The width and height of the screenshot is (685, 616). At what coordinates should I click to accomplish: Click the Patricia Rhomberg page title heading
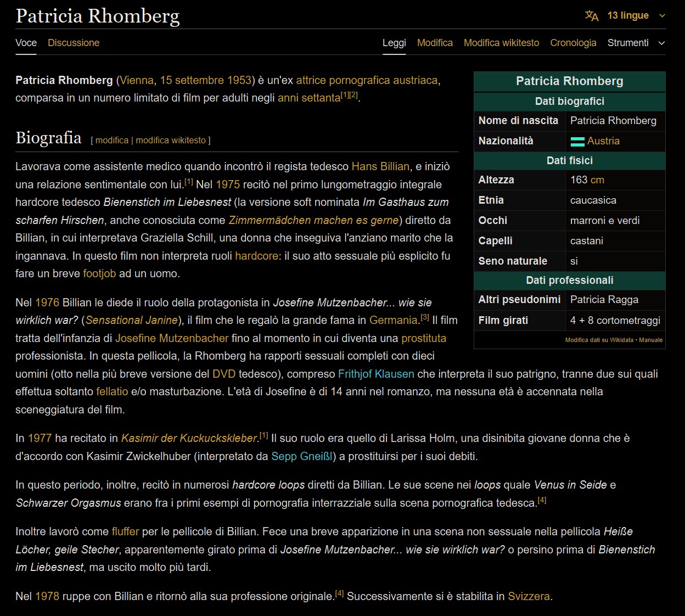[98, 16]
